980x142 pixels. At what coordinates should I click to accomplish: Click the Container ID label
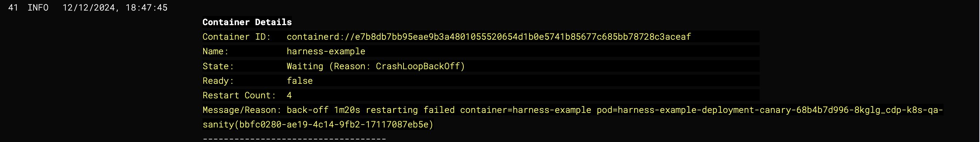pos(236,37)
